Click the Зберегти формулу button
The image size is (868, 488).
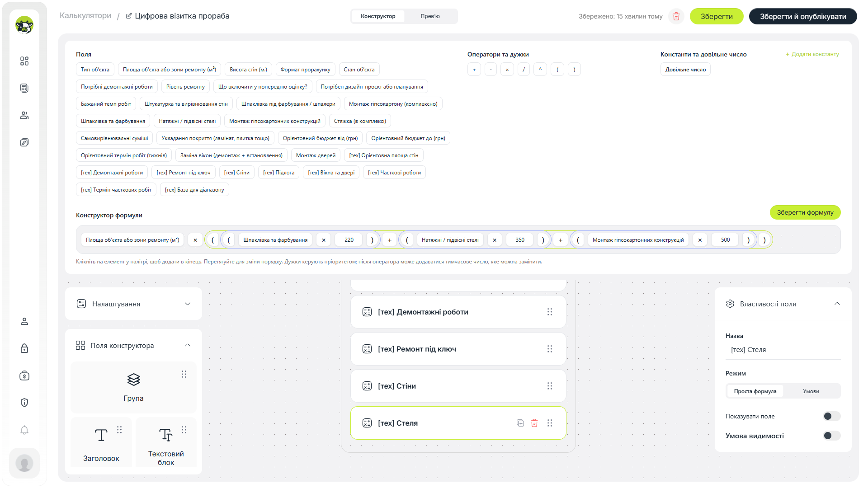point(805,212)
